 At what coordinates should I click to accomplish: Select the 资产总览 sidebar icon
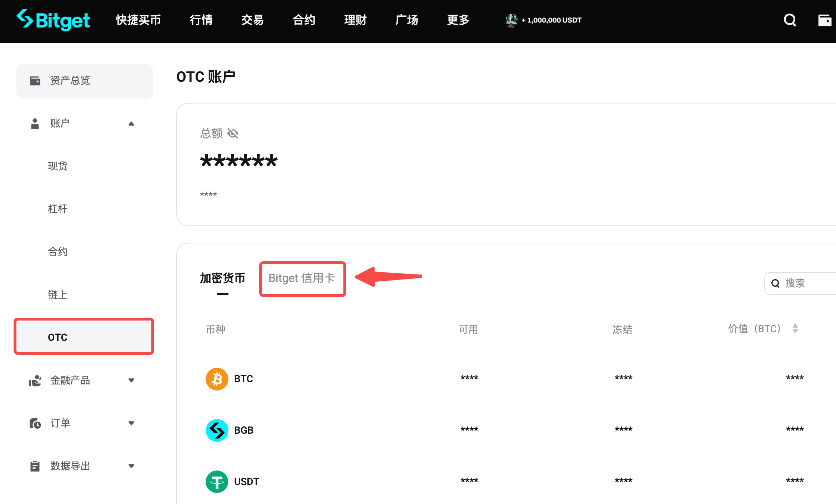(x=35, y=81)
